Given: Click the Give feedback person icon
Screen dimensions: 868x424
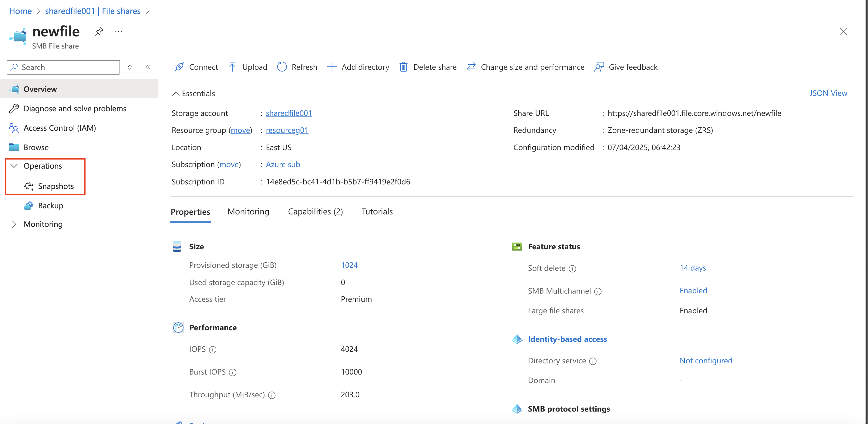Looking at the screenshot, I should (599, 67).
